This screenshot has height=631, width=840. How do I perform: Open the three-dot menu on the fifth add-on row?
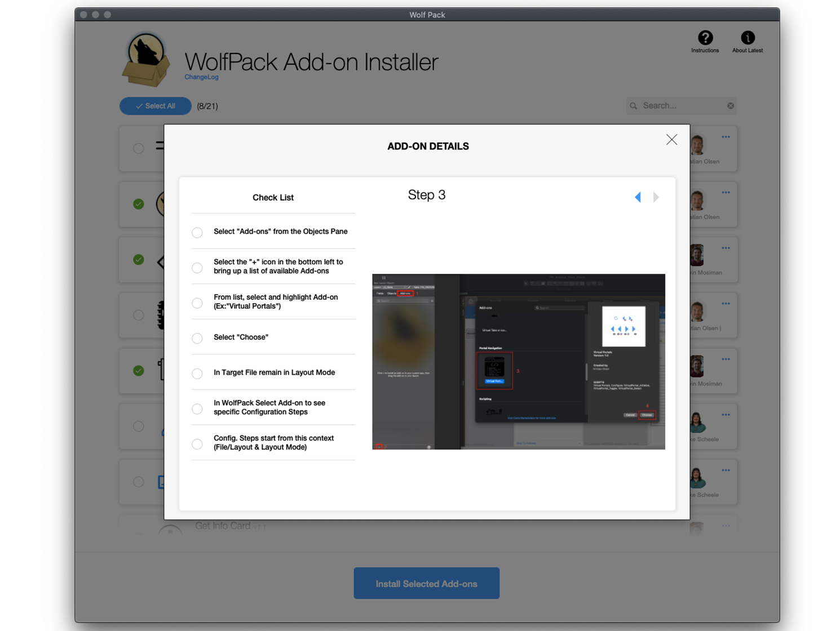coord(726,359)
